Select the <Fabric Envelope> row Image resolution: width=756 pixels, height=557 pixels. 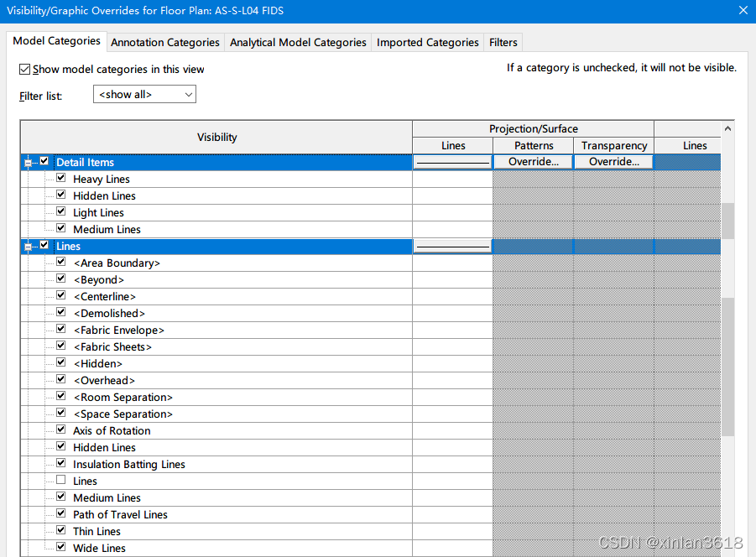pos(118,330)
